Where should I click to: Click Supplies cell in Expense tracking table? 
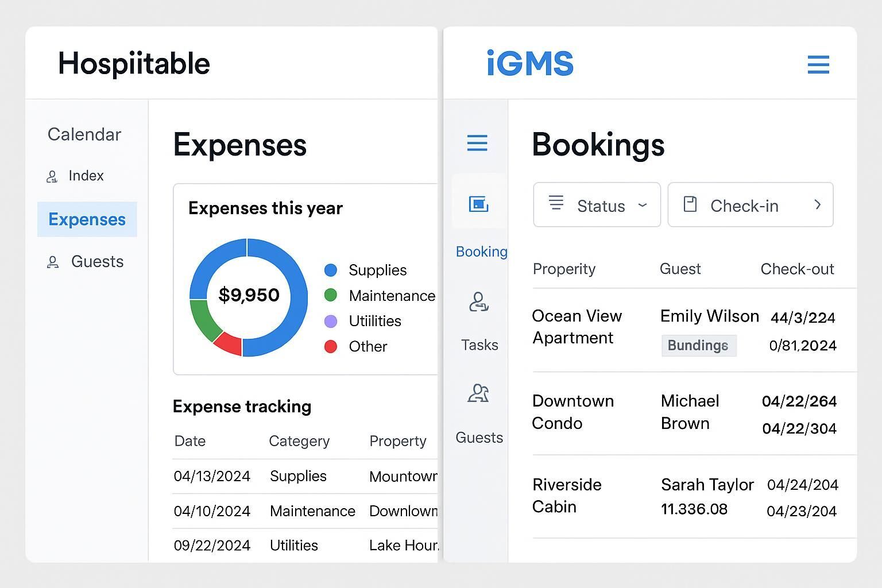[x=298, y=476]
